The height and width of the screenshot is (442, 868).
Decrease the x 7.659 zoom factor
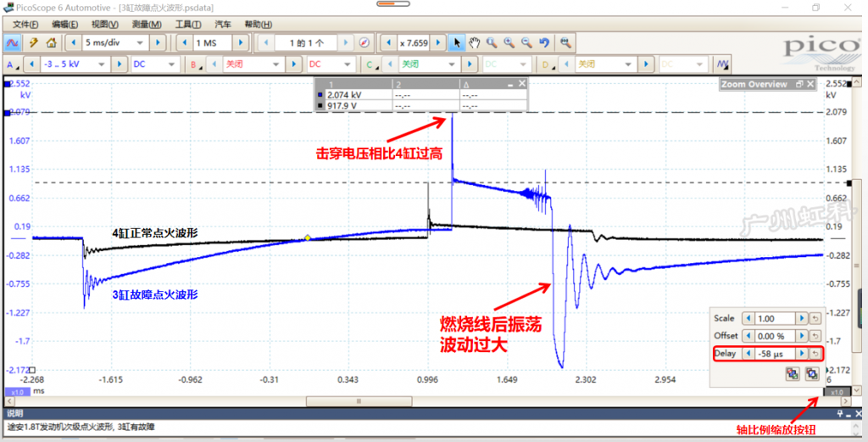pos(388,42)
